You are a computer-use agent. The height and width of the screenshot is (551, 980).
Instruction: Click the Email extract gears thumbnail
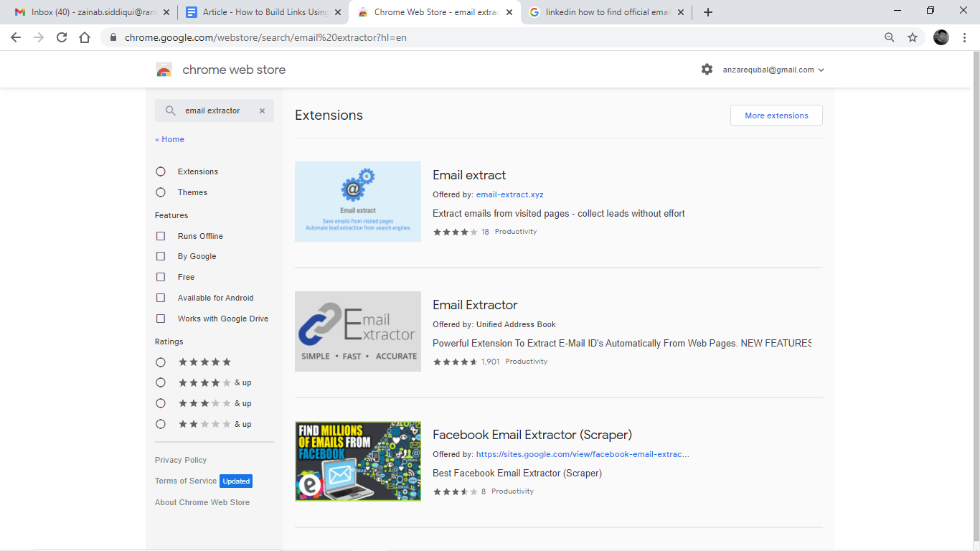[358, 202]
